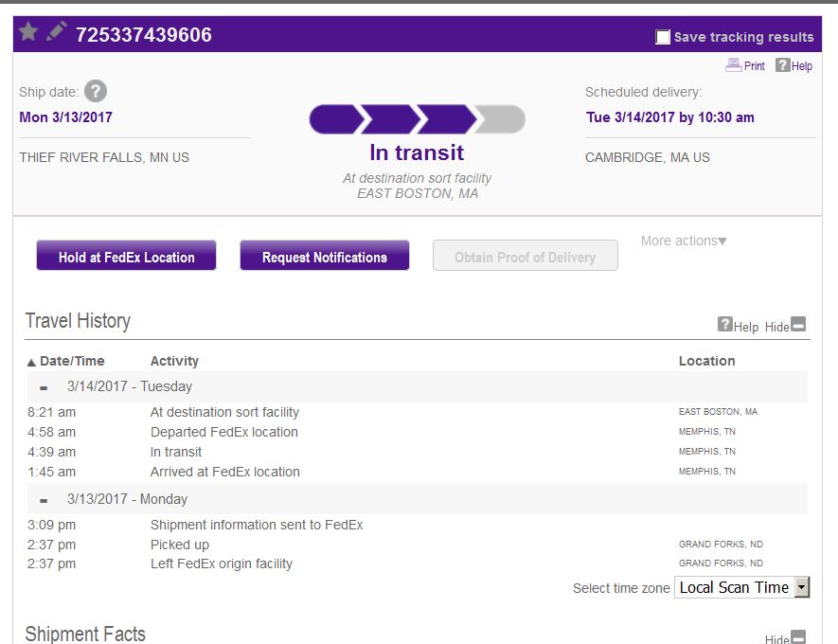Click the Travel History section heading
The width and height of the screenshot is (838, 644).
(x=78, y=321)
